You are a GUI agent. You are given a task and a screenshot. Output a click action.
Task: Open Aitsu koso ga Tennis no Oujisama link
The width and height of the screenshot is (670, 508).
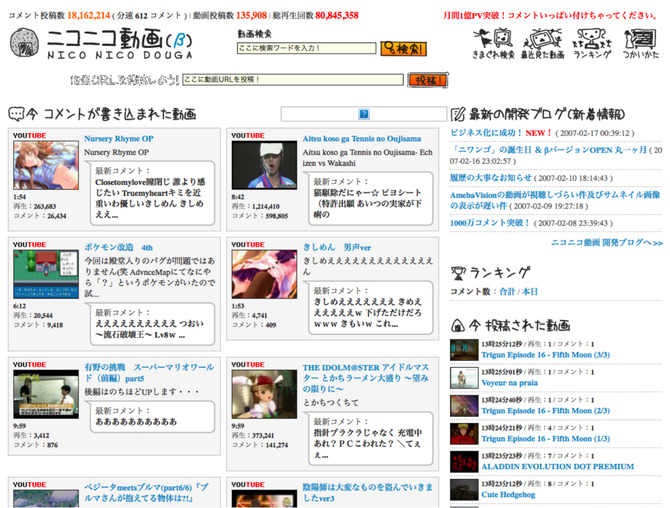click(361, 139)
